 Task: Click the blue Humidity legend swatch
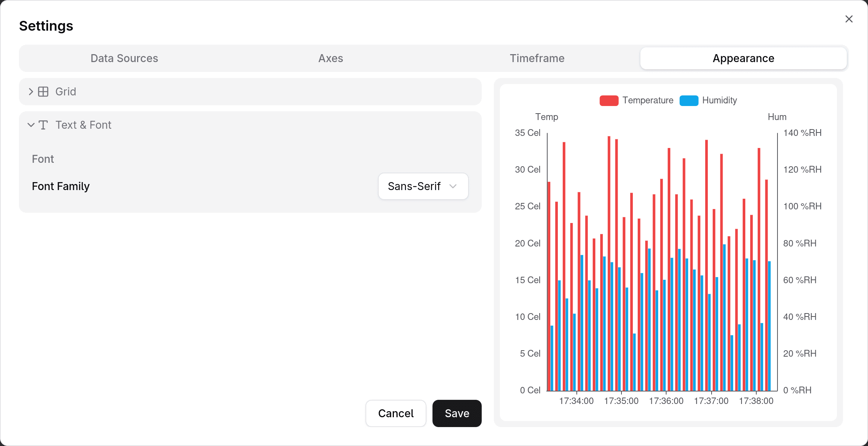click(x=689, y=100)
